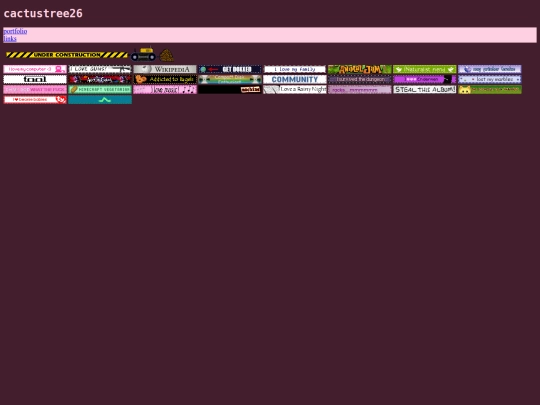Click the 'I survived the dungeon' badge
The width and height of the screenshot is (540, 405).
pos(360,80)
